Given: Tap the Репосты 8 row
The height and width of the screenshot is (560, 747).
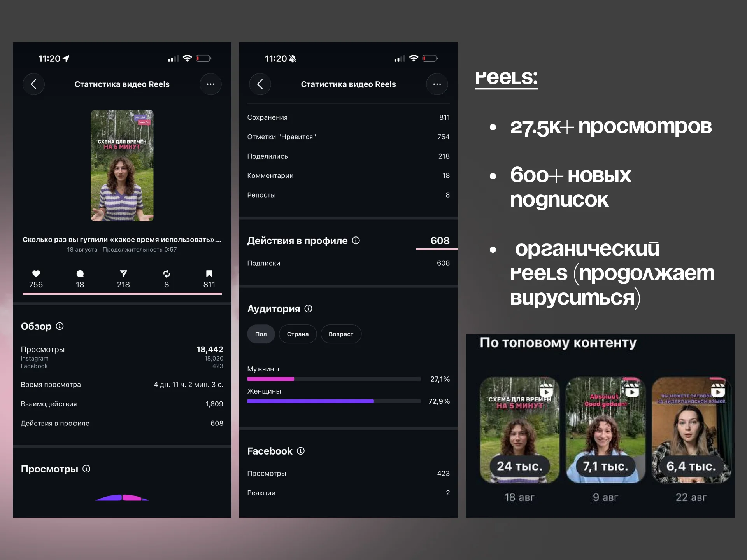Looking at the screenshot, I should [x=349, y=195].
